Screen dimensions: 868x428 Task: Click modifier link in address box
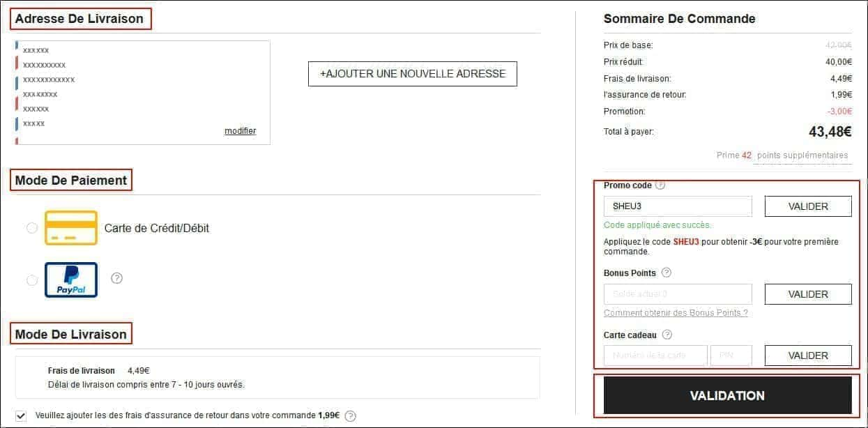click(240, 131)
